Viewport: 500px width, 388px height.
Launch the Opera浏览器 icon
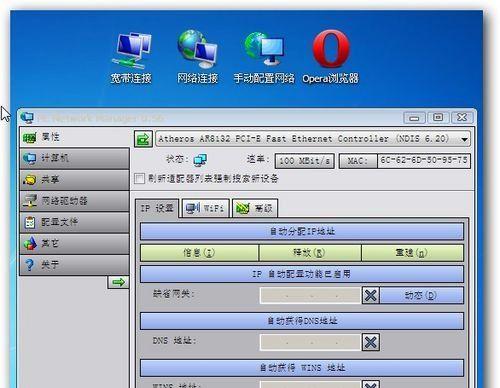click(330, 58)
